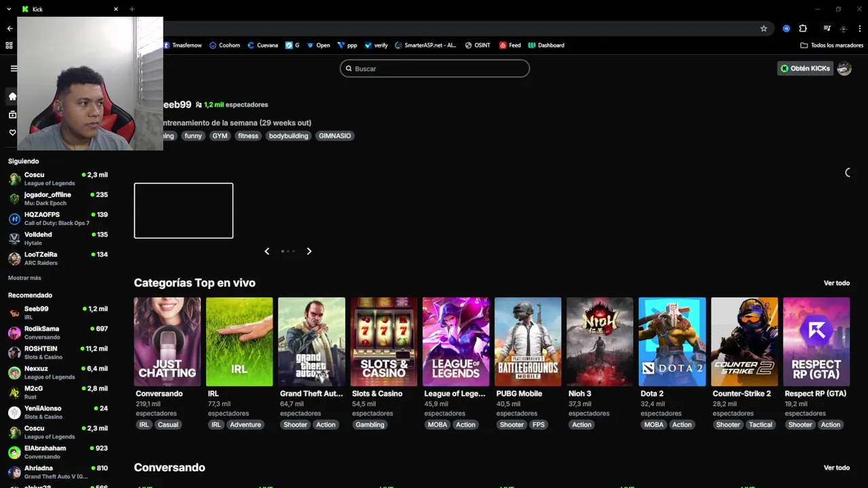Open the blue extension icon in toolbar
The image size is (868, 488).
click(x=786, y=28)
